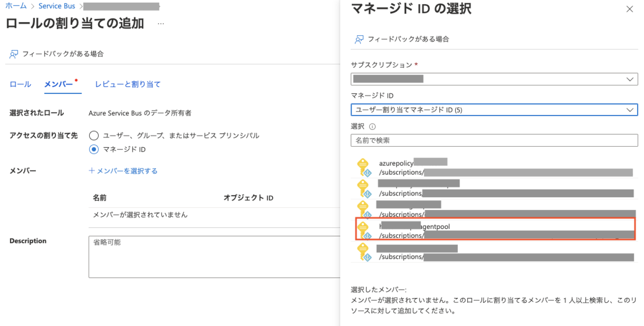
Task: Close the マネージド ID の選択 panel
Action: (x=630, y=9)
